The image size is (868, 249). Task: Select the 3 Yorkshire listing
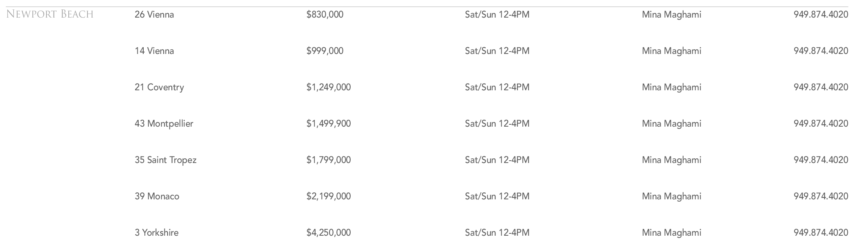pyautogui.click(x=157, y=233)
